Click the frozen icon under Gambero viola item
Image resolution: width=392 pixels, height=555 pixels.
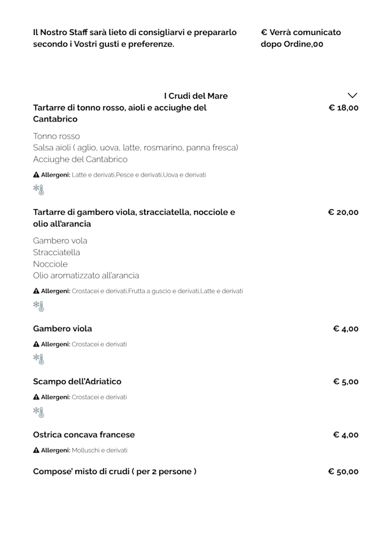click(x=39, y=359)
